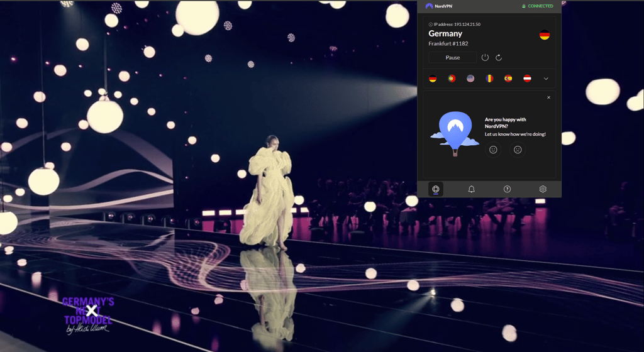The height and width of the screenshot is (352, 644).
Task: Open the help question mark tab
Action: [508, 189]
